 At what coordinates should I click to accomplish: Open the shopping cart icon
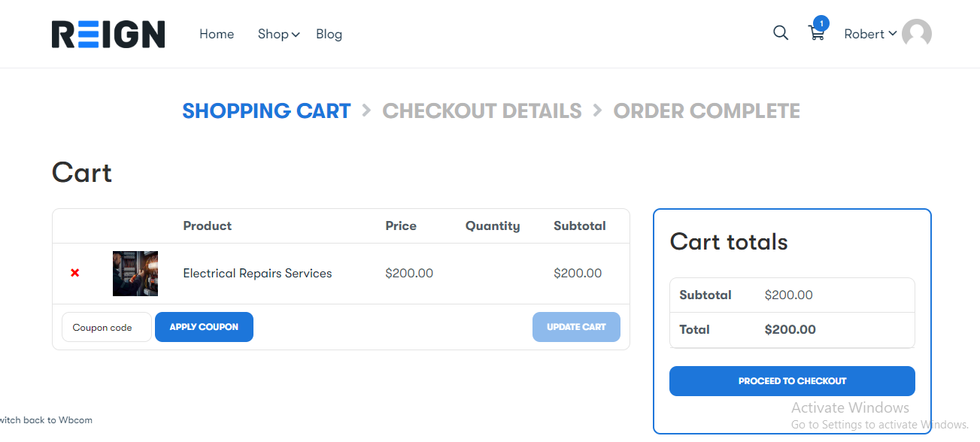tap(816, 34)
